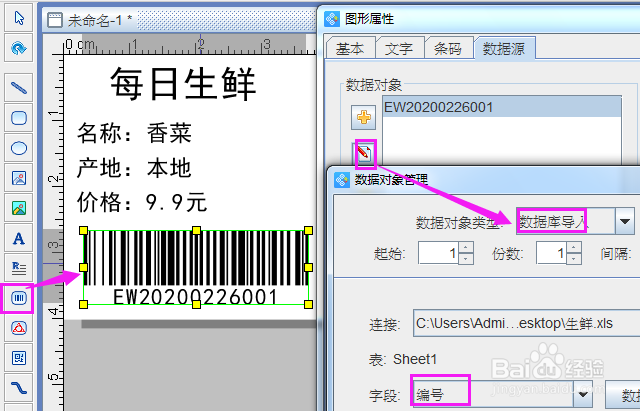Add a data object with plus button
The width and height of the screenshot is (640, 411).
tap(364, 117)
